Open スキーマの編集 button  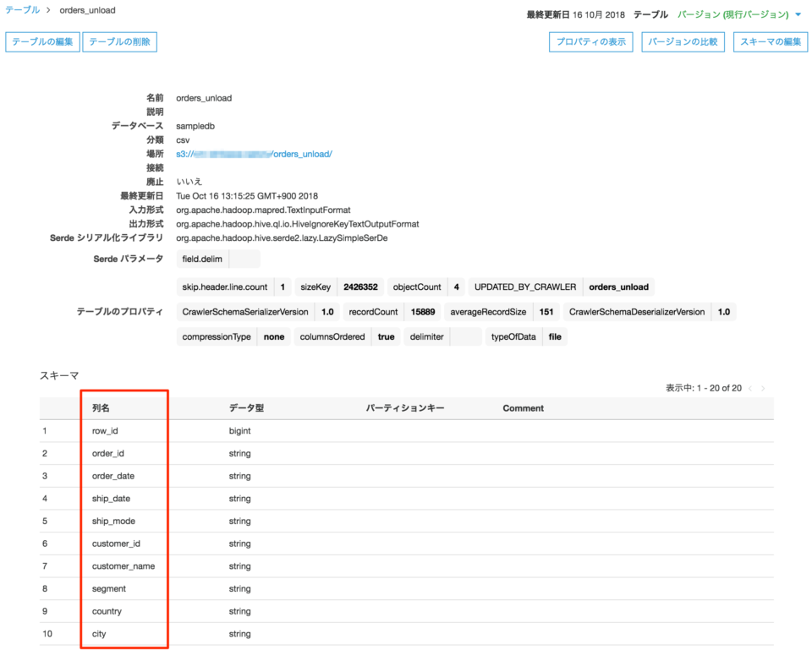click(x=771, y=42)
